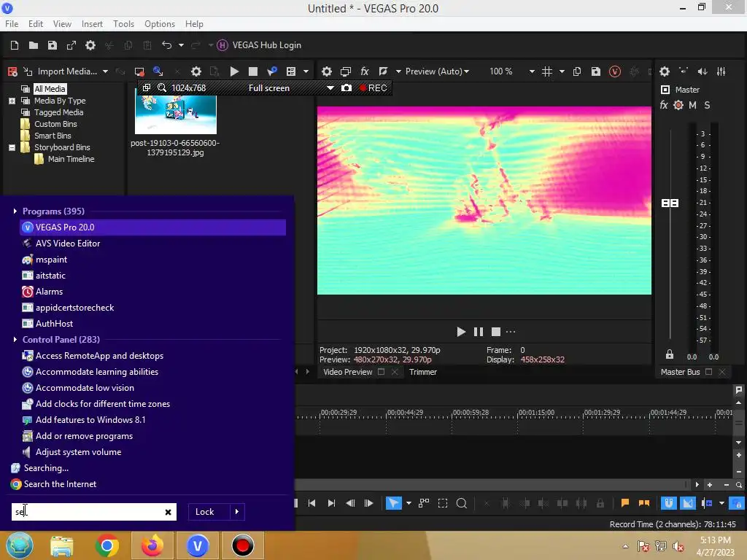Open the VEGAS Hub Login
Viewport: 747px width, 560px height.
pyautogui.click(x=259, y=45)
